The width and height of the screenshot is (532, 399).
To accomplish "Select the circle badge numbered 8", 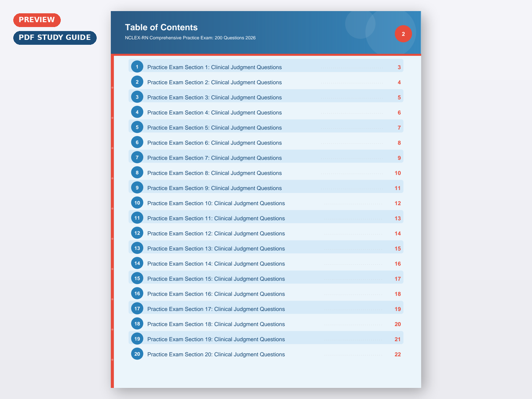I will [x=137, y=173].
